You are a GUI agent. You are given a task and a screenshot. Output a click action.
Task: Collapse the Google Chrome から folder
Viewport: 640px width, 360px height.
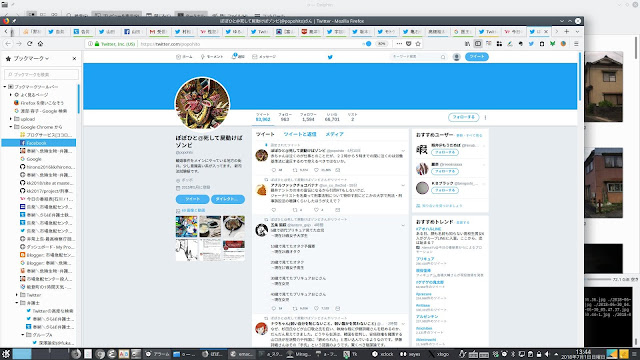[x=11, y=127]
